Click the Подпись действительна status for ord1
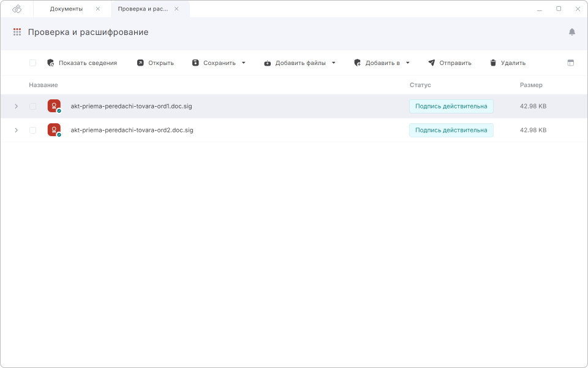The height and width of the screenshot is (368, 588). pyautogui.click(x=451, y=106)
